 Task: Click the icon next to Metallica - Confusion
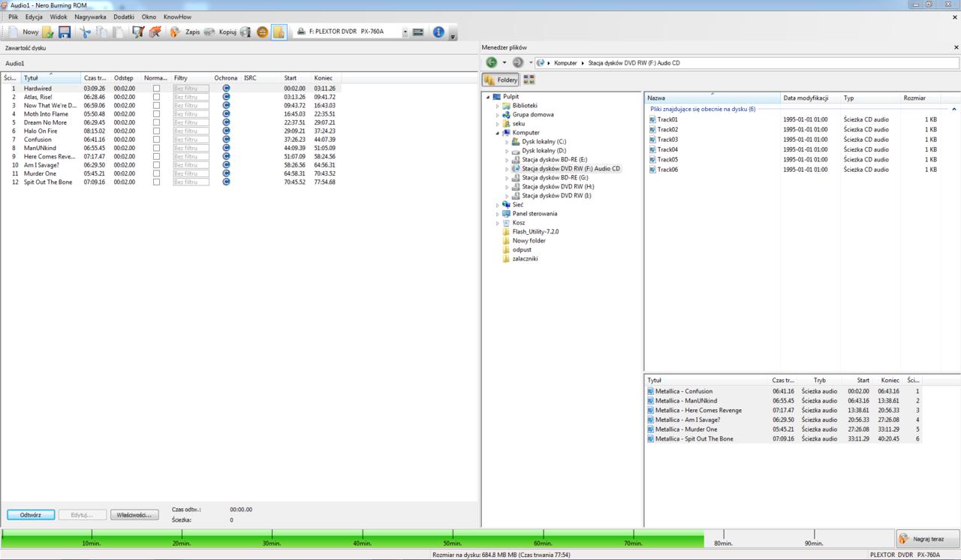(x=650, y=391)
